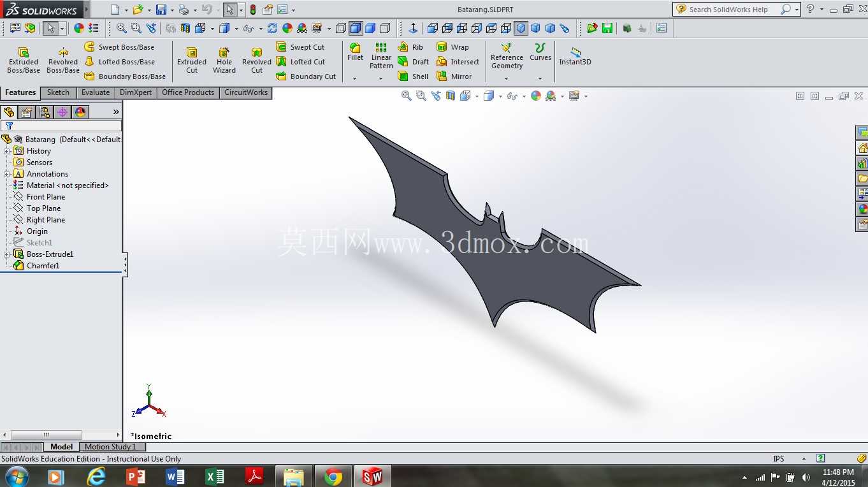Select the Draft feature
Image resolution: width=868 pixels, height=487 pixels.
(x=413, y=62)
